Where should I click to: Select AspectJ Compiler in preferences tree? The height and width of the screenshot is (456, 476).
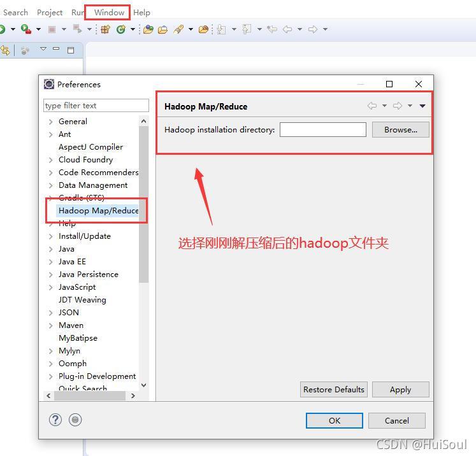click(90, 147)
